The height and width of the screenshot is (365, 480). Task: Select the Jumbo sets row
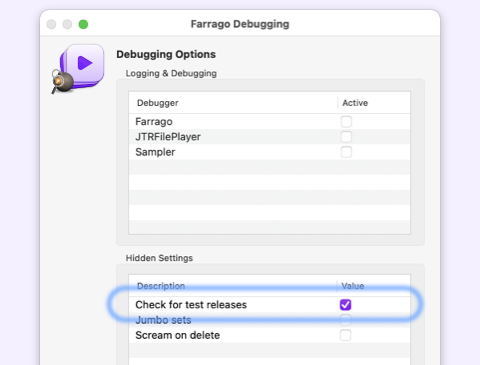point(269,320)
